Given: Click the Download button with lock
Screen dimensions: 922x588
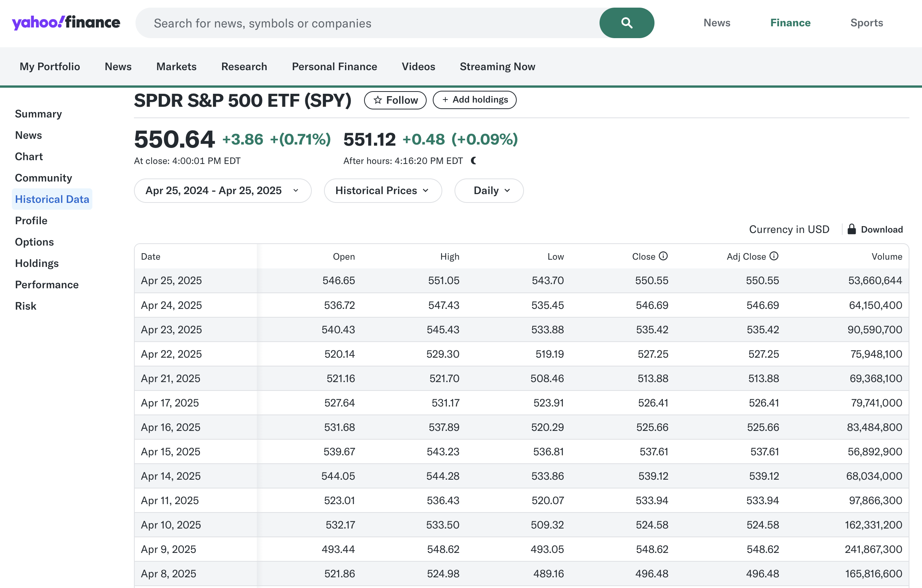Looking at the screenshot, I should click(875, 229).
